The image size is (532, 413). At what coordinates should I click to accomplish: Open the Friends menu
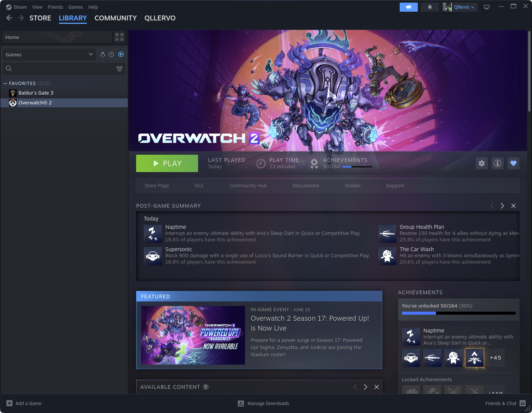point(55,7)
